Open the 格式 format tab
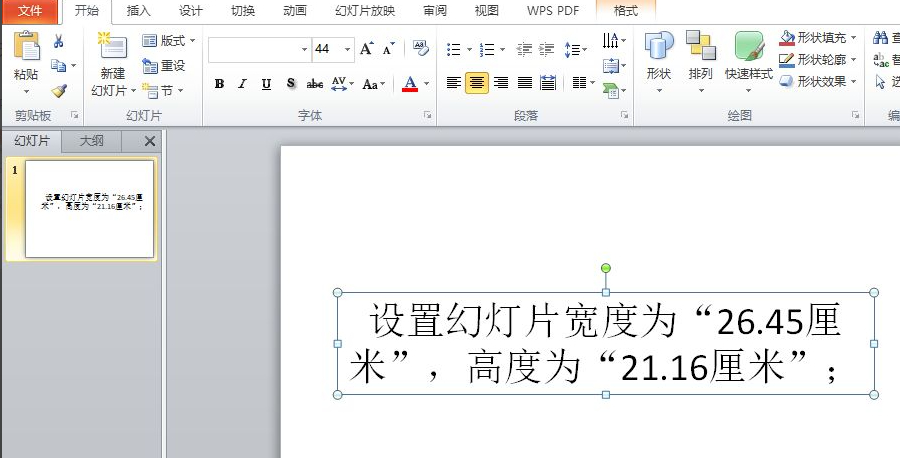 click(626, 11)
